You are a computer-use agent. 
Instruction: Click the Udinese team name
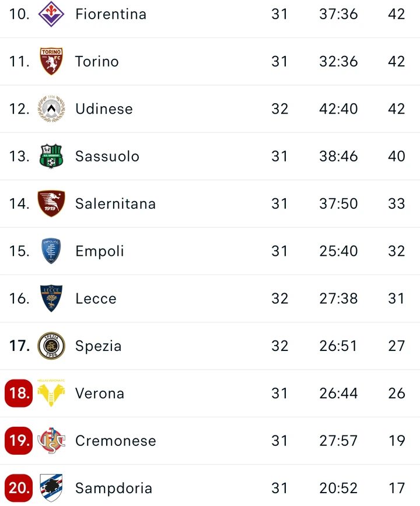[x=104, y=108]
